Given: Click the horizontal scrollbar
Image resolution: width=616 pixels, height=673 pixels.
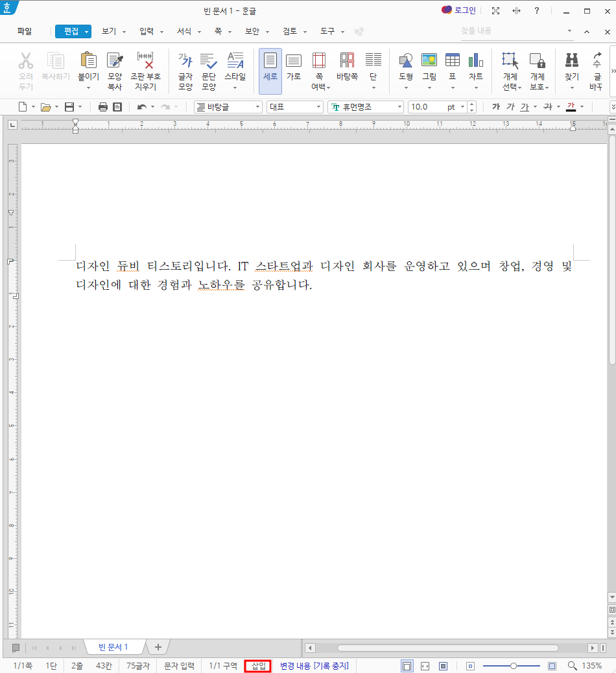Looking at the screenshot, I should tap(447, 648).
